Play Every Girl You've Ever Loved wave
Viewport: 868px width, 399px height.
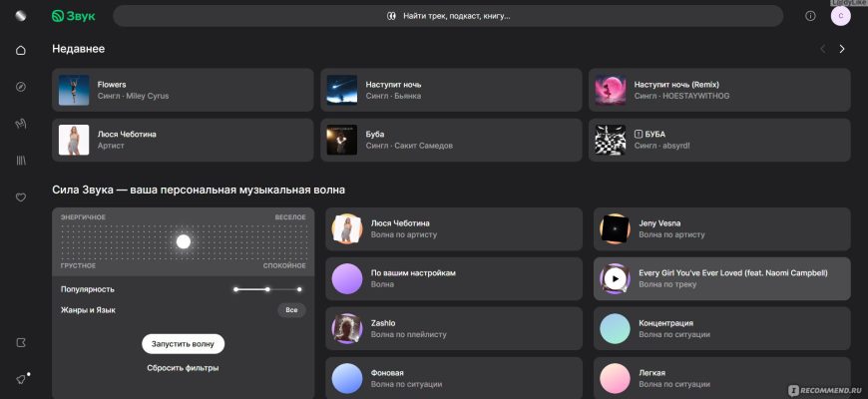(x=615, y=279)
